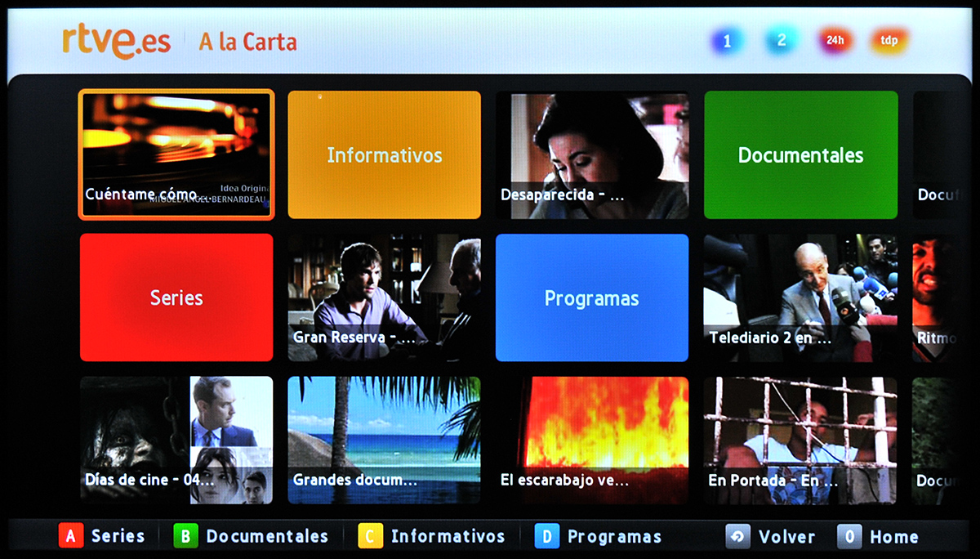Select the yellow C Informativos key icon
Screen dimensions: 980x559
(x=370, y=537)
